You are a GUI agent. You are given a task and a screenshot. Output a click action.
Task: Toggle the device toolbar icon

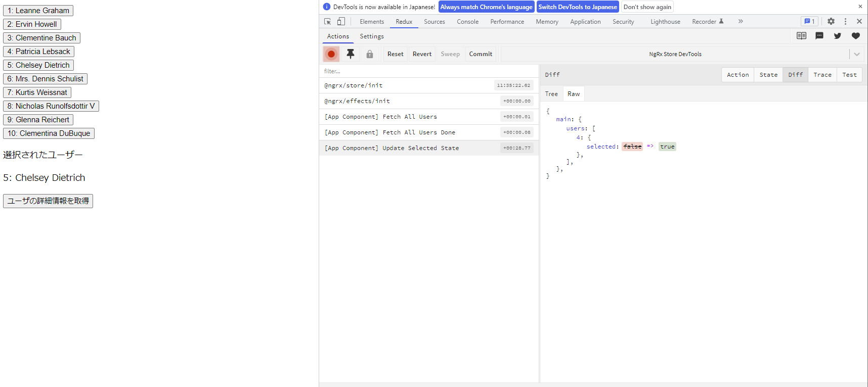[341, 22]
